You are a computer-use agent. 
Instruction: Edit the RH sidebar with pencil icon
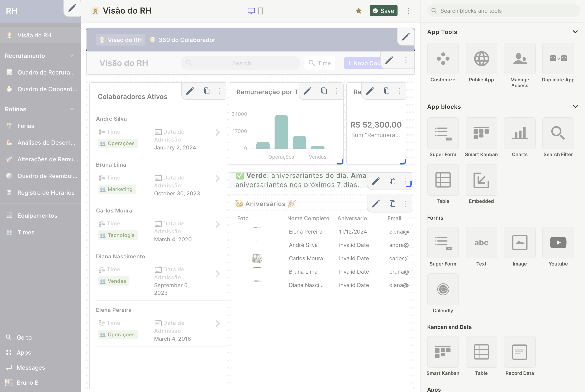(72, 8)
